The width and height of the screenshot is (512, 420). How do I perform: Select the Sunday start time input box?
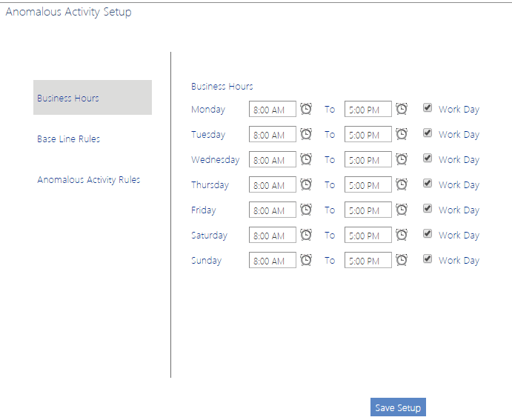272,261
